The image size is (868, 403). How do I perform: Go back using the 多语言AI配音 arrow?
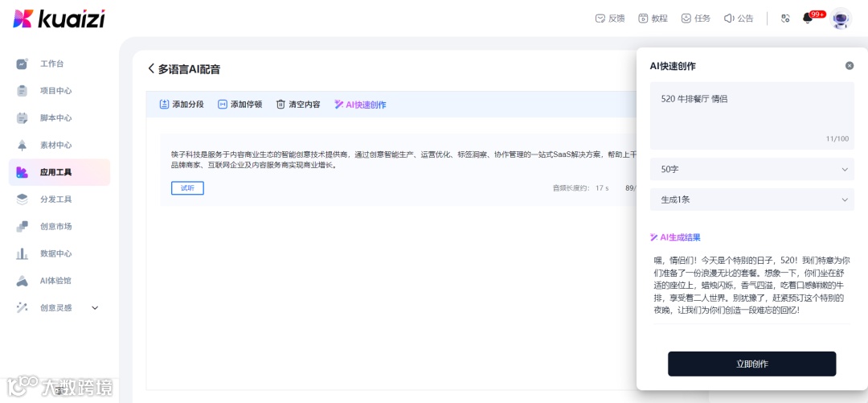[x=151, y=68]
